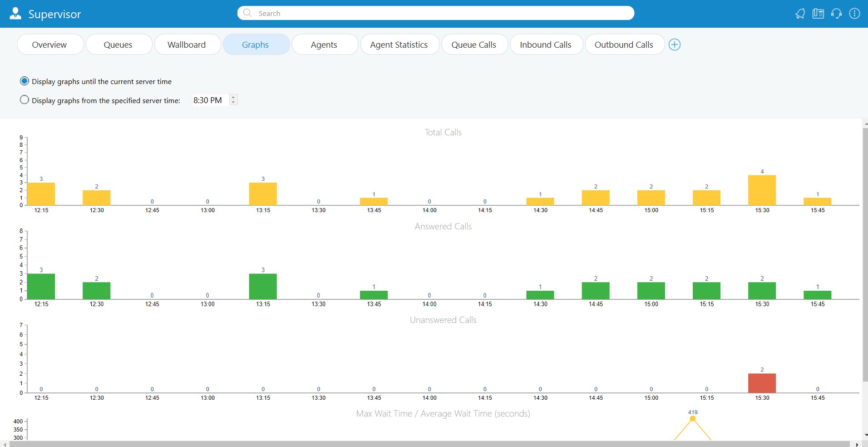Click the 8:30 PM time field
Screen dimensions: 868x447
tap(210, 100)
